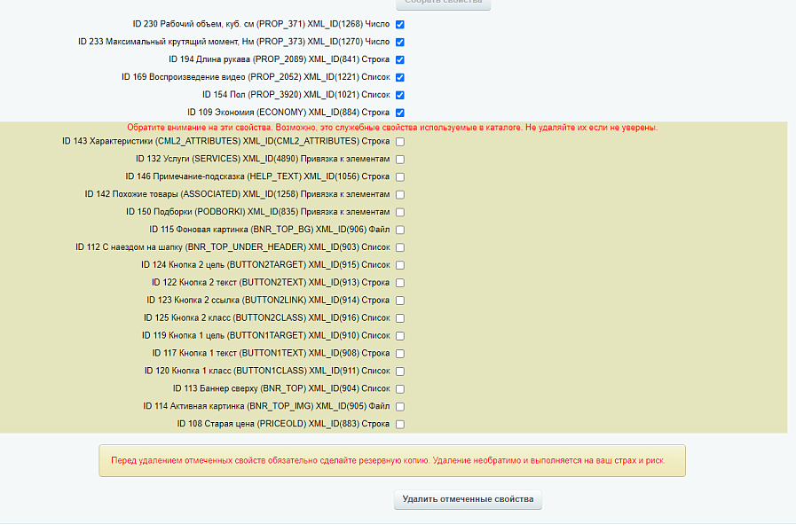Check ID 125 Кнопка 2 класс checkbox
This screenshot has height=532, width=796.
coord(400,318)
